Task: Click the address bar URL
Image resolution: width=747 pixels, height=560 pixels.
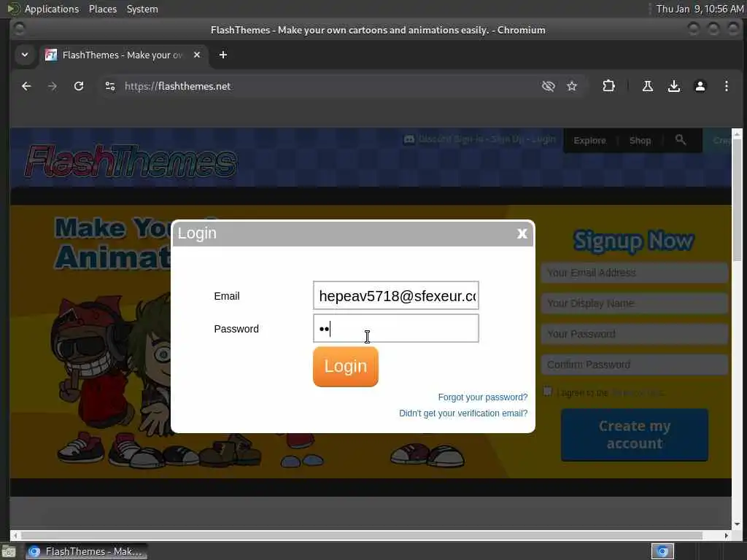Action: (x=178, y=86)
